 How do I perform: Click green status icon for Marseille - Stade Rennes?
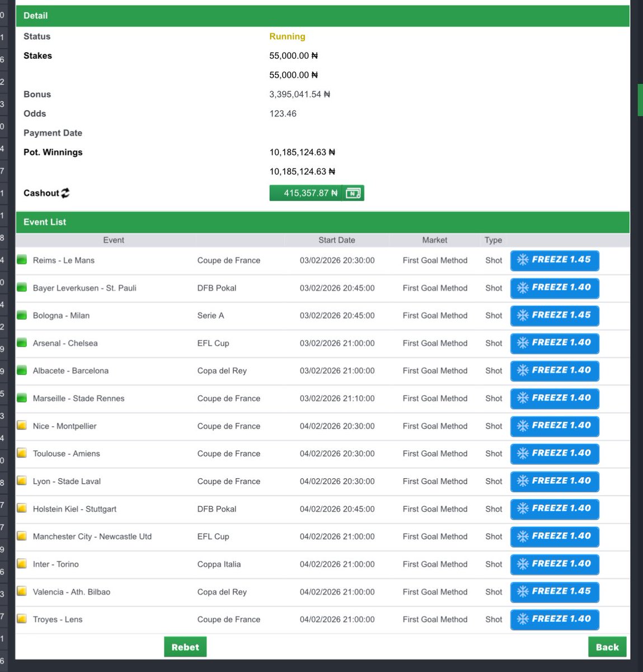pyautogui.click(x=22, y=398)
